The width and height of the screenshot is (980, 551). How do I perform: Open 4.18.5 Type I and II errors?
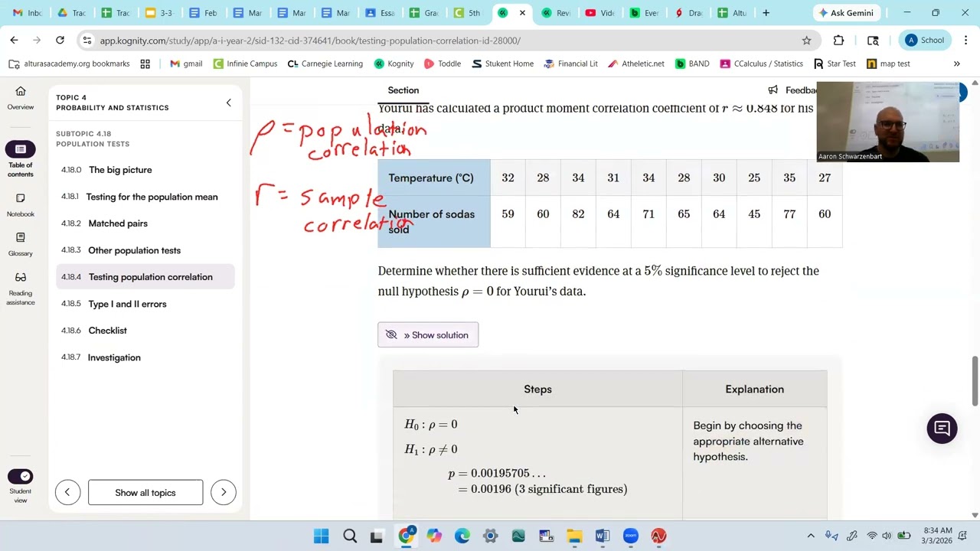[x=145, y=304]
